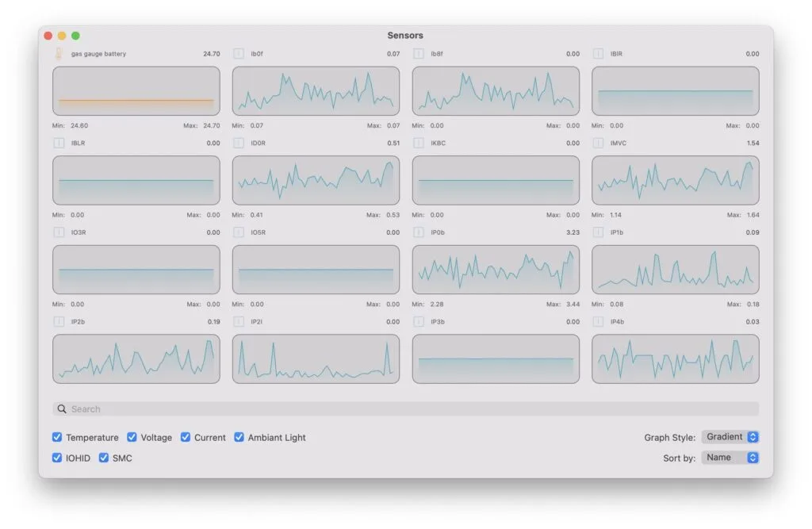Click the sensor icon next to IP0b
The width and height of the screenshot is (812, 529).
coord(419,232)
